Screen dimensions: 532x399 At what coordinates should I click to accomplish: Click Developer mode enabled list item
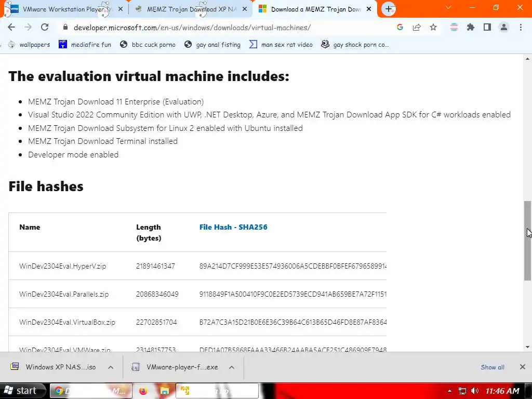point(73,154)
